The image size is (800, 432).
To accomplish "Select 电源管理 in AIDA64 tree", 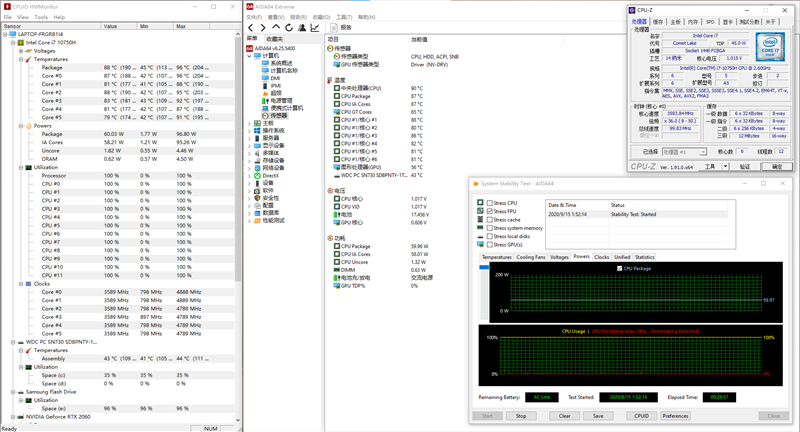I will (x=281, y=100).
